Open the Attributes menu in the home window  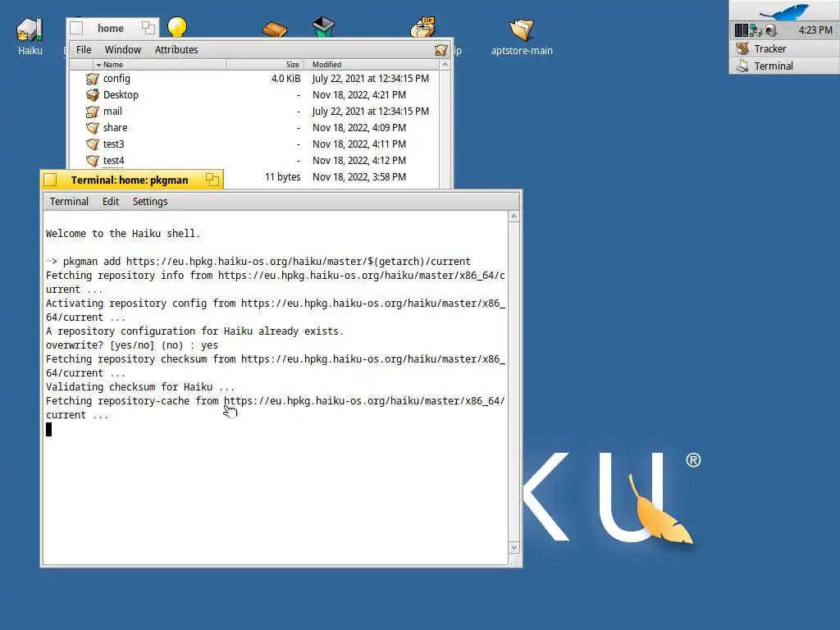click(176, 50)
